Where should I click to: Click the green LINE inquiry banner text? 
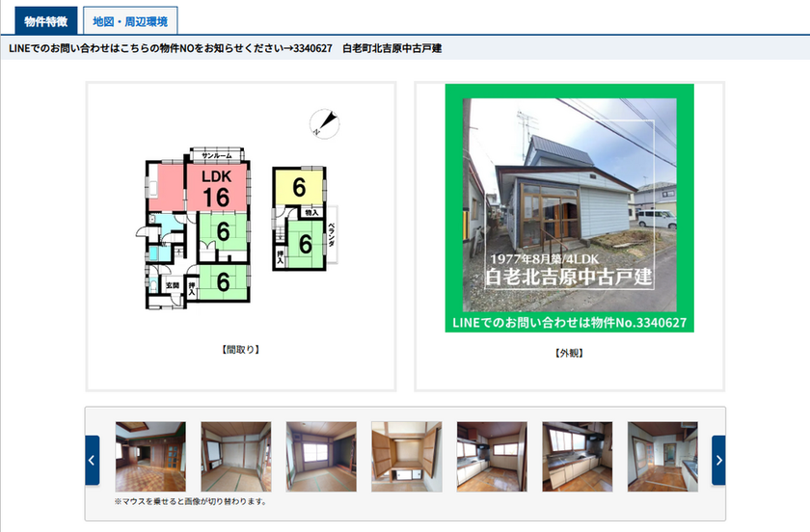tap(569, 322)
